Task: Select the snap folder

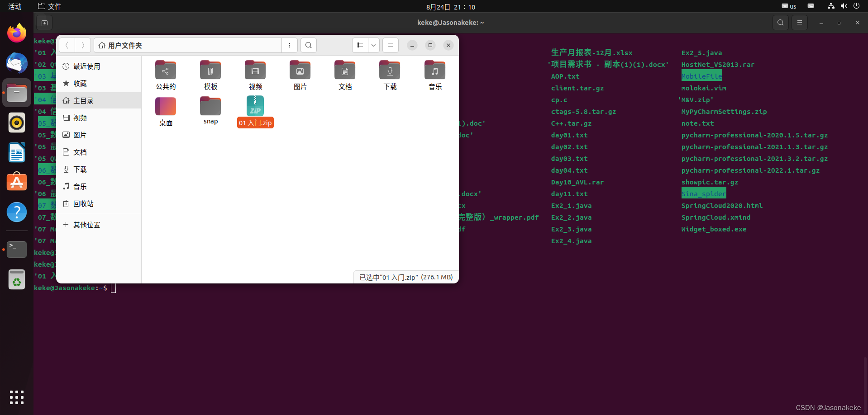Action: (x=210, y=111)
